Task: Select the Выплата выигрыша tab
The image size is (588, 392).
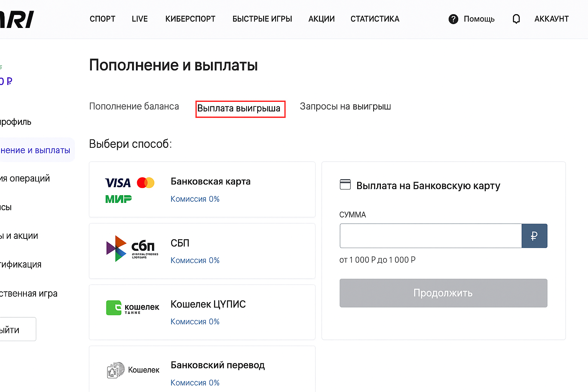Action: coord(240,109)
